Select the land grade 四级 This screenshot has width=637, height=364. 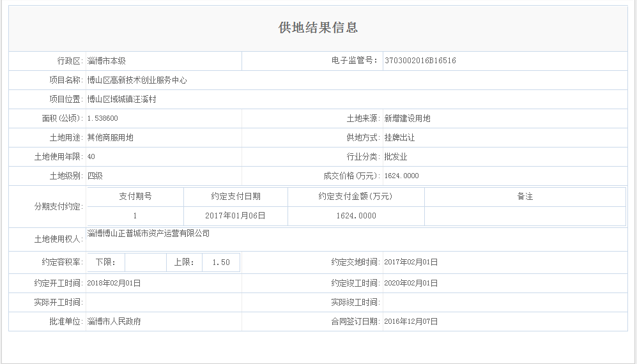tap(95, 176)
